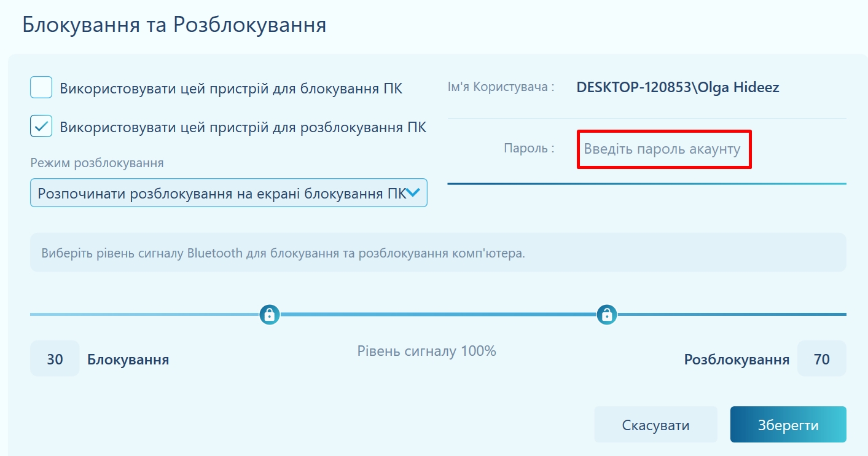The width and height of the screenshot is (868, 456).
Task: Uncheck using this device for unlocking PC
Action: coord(41,127)
